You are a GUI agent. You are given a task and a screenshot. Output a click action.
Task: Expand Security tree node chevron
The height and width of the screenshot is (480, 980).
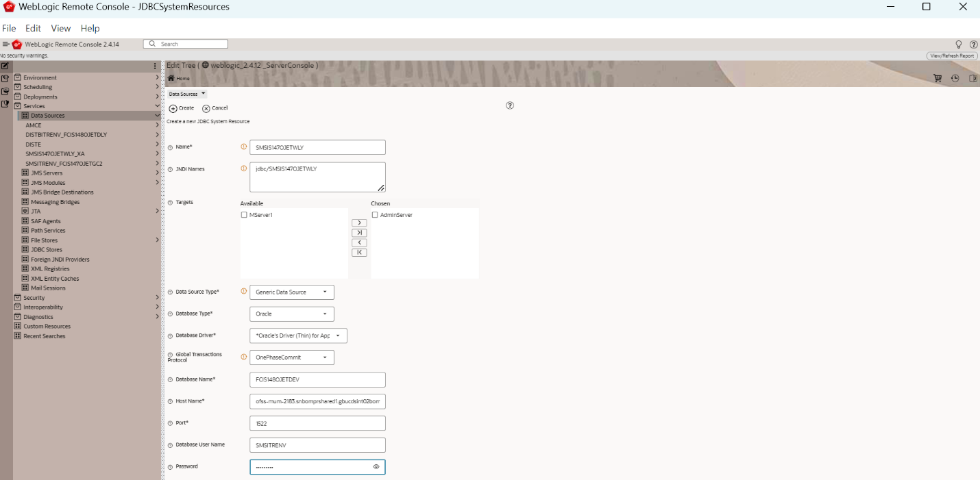pos(157,298)
